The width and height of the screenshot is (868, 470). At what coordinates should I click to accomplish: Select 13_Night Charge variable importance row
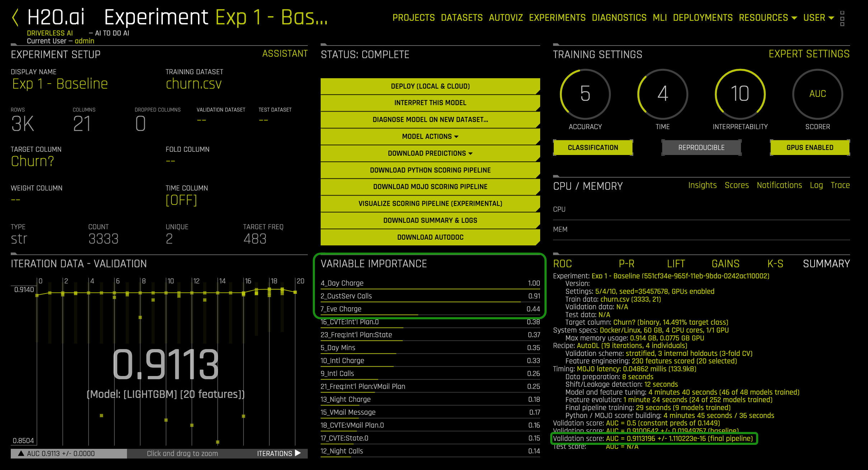430,399
